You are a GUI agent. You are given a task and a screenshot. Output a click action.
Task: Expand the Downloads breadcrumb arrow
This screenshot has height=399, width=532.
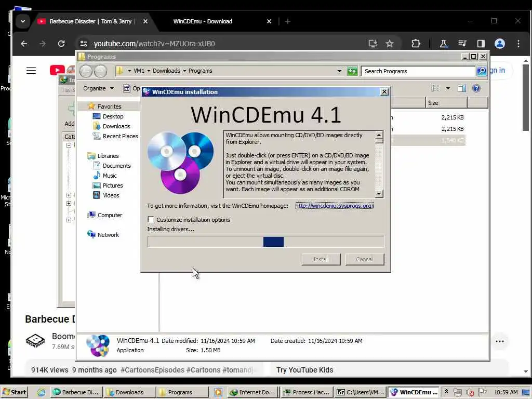click(x=184, y=71)
